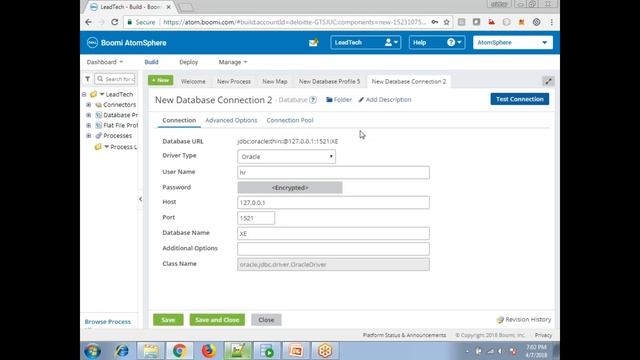Open Chrome from the taskbar
This screenshot has width=640, height=360.
tap(179, 351)
